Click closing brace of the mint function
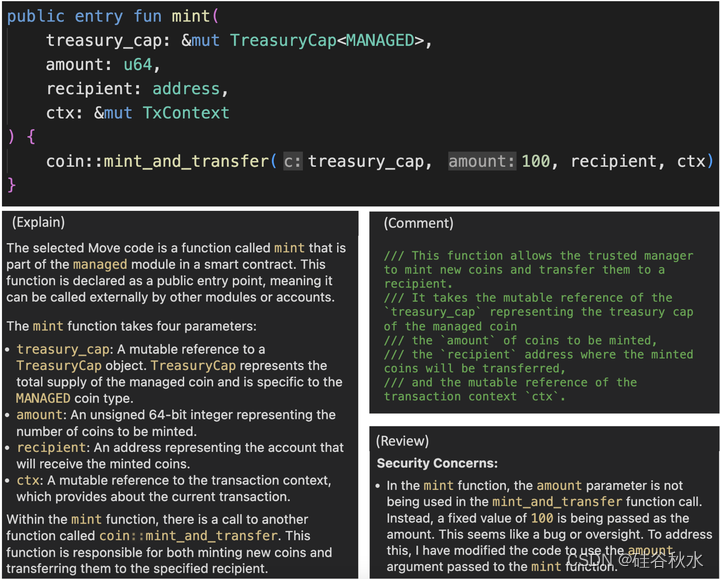The image size is (720, 579). tap(11, 185)
